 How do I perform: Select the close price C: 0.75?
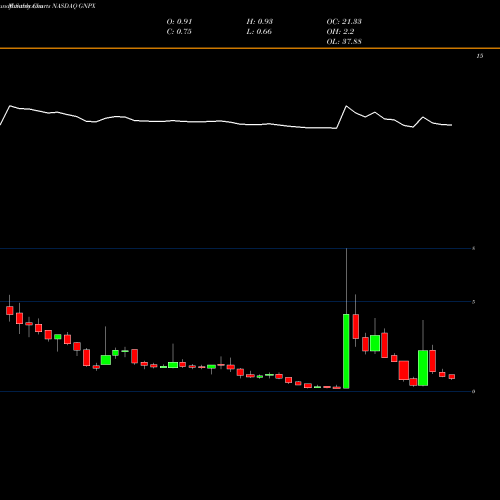179,32
